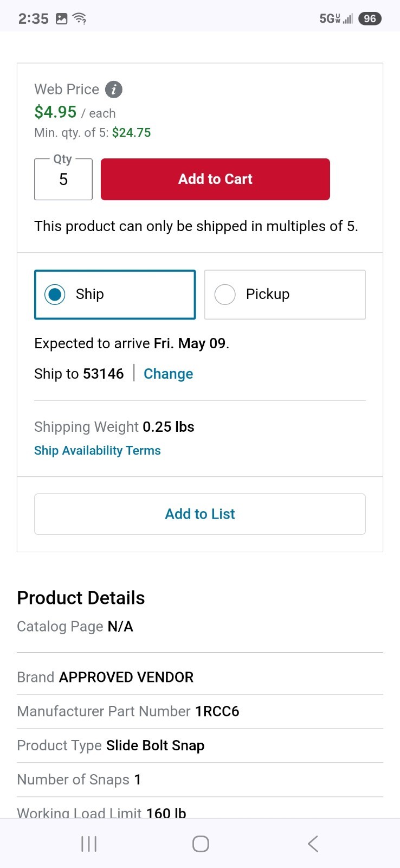
Task: Tap the Web Price info icon
Action: pos(113,90)
